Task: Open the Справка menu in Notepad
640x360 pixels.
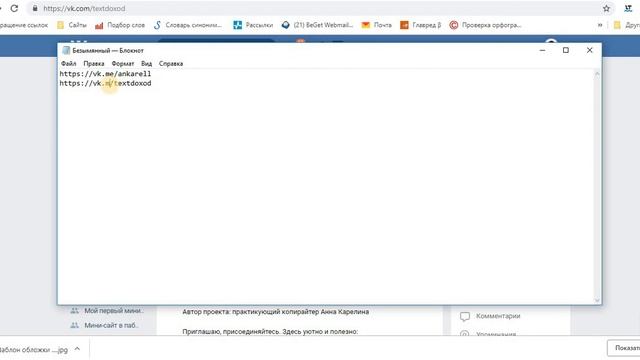Action: (x=171, y=64)
